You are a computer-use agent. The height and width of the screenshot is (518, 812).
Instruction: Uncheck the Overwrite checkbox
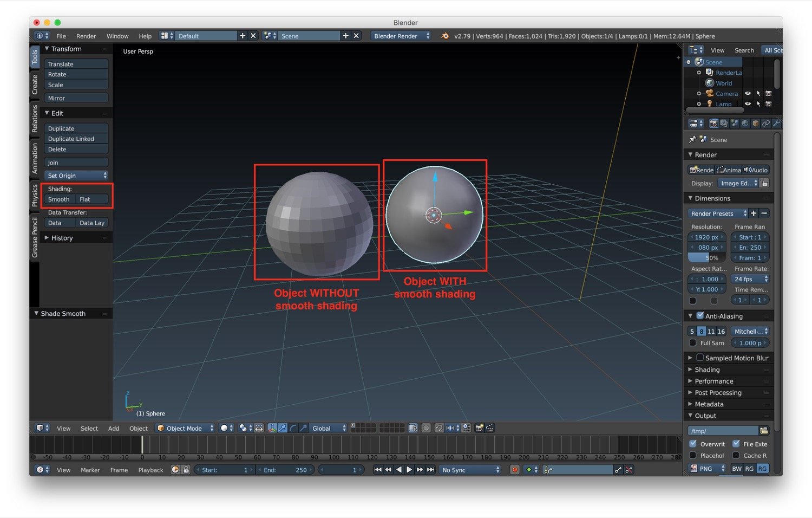point(692,444)
